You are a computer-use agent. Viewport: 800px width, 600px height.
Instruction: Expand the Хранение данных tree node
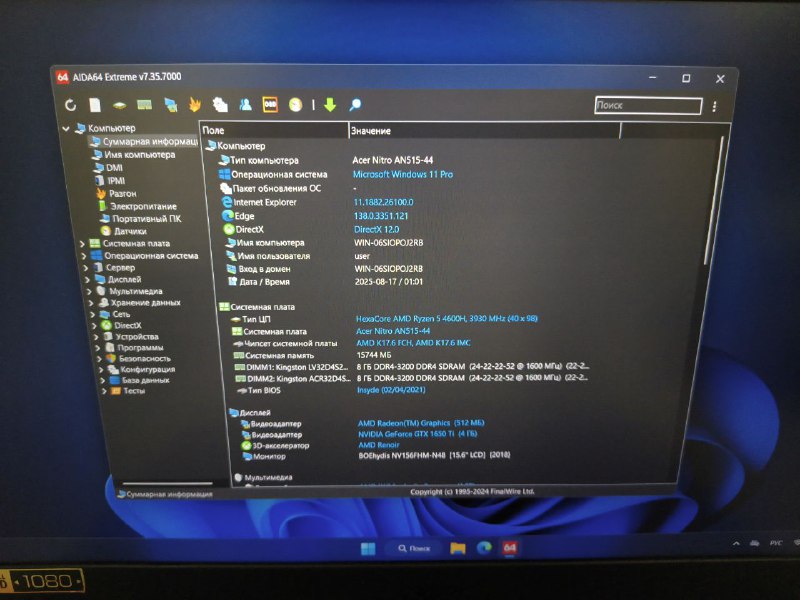[91, 303]
